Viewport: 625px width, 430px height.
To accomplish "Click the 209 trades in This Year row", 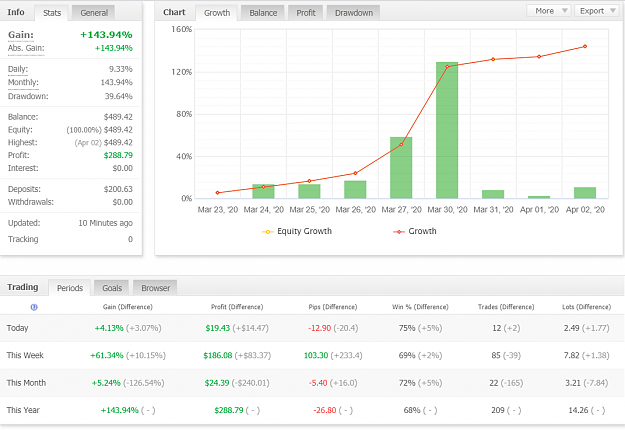I will point(498,410).
